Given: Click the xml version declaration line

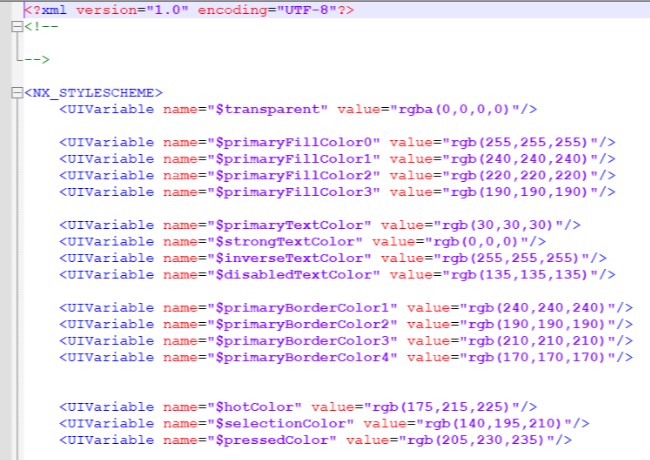Looking at the screenshot, I should pos(189,10).
